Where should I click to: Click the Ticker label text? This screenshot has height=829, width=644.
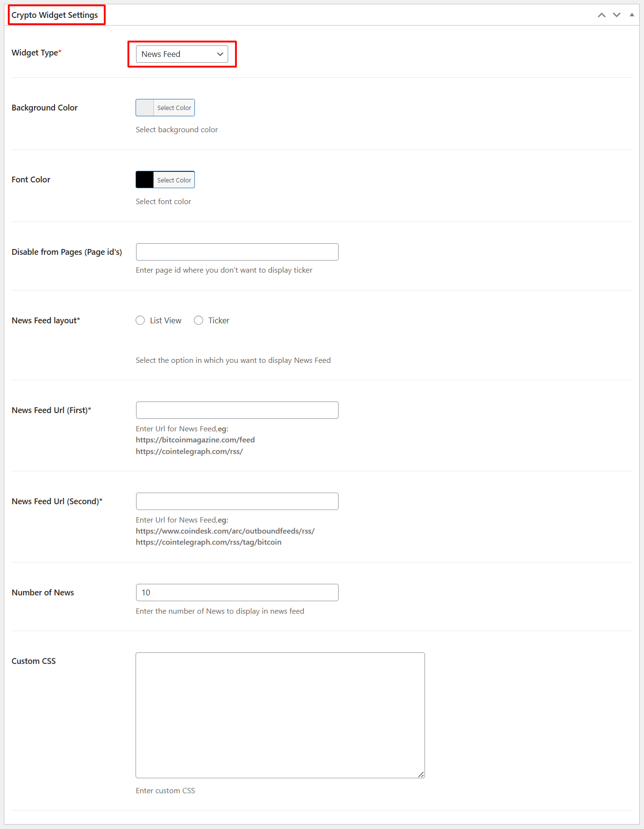point(219,320)
